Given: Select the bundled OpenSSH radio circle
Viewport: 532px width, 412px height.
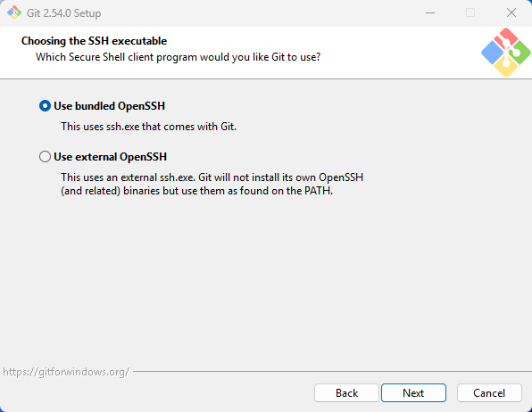Looking at the screenshot, I should point(45,106).
